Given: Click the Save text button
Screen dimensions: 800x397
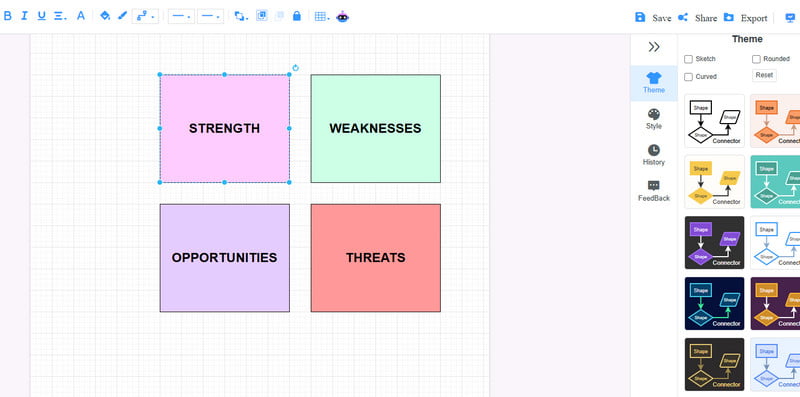Looking at the screenshot, I should click(x=662, y=18).
